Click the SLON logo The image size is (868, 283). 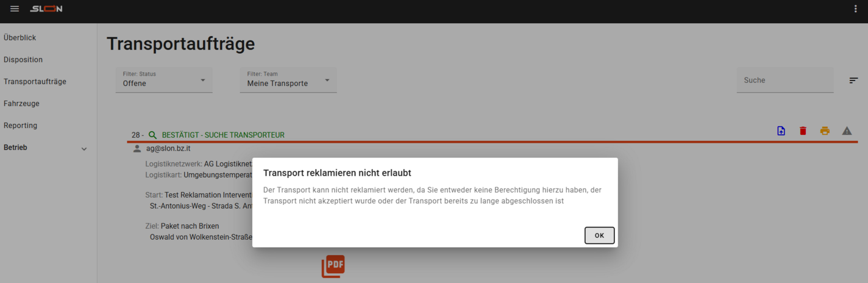[x=46, y=9]
